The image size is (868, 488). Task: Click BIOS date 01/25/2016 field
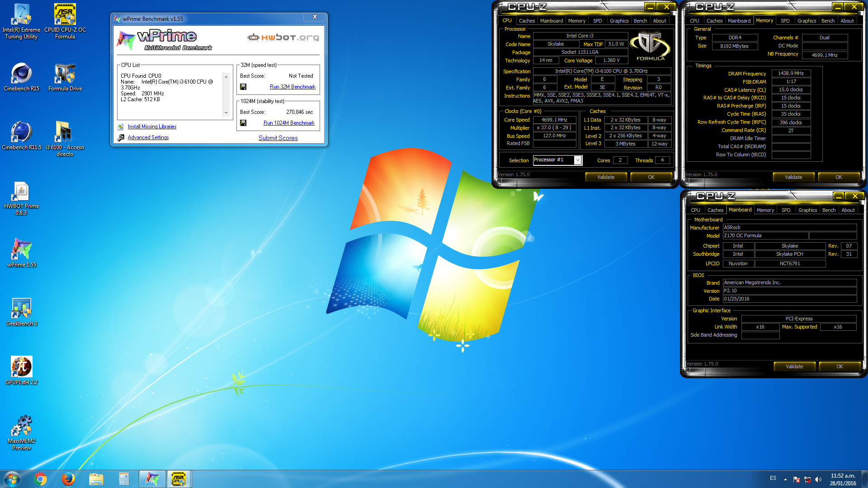(789, 299)
